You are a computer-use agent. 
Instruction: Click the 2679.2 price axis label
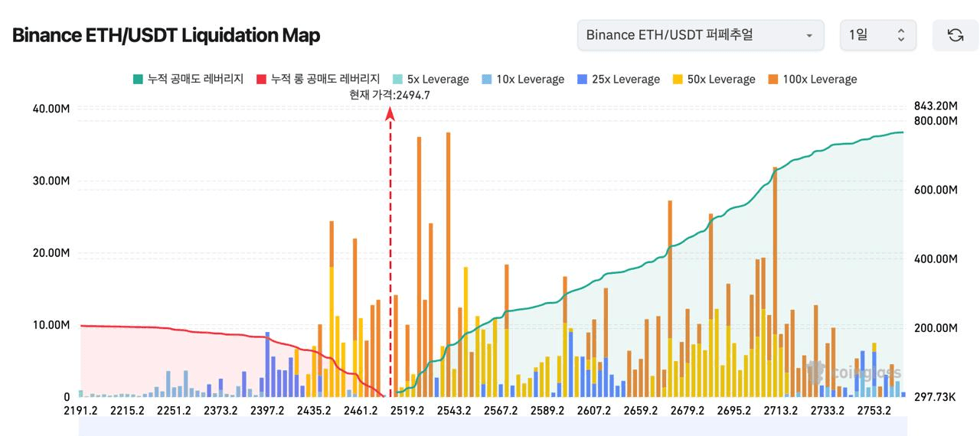688,411
